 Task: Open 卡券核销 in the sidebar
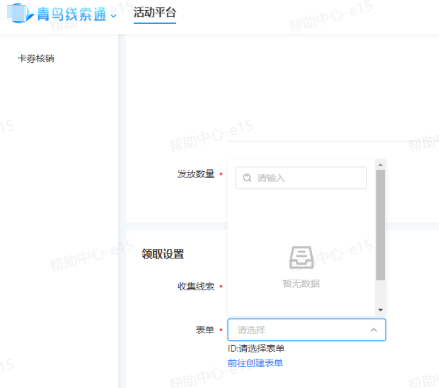[x=36, y=58]
